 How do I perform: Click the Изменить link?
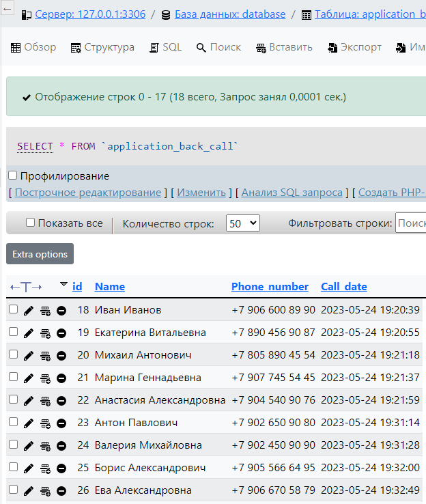[201, 193]
